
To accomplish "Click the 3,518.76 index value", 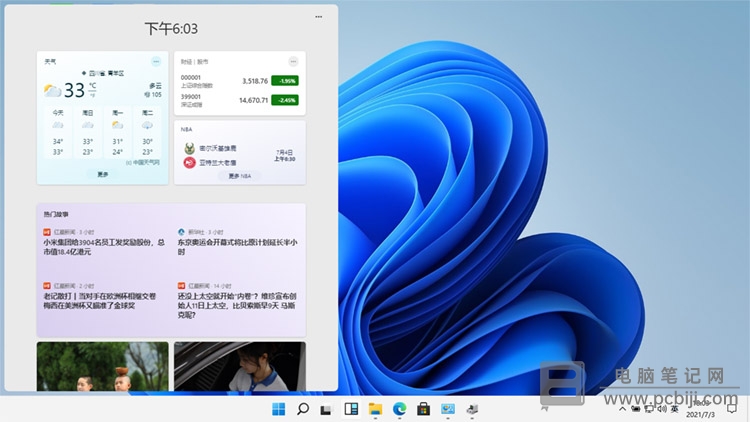I will (x=255, y=81).
